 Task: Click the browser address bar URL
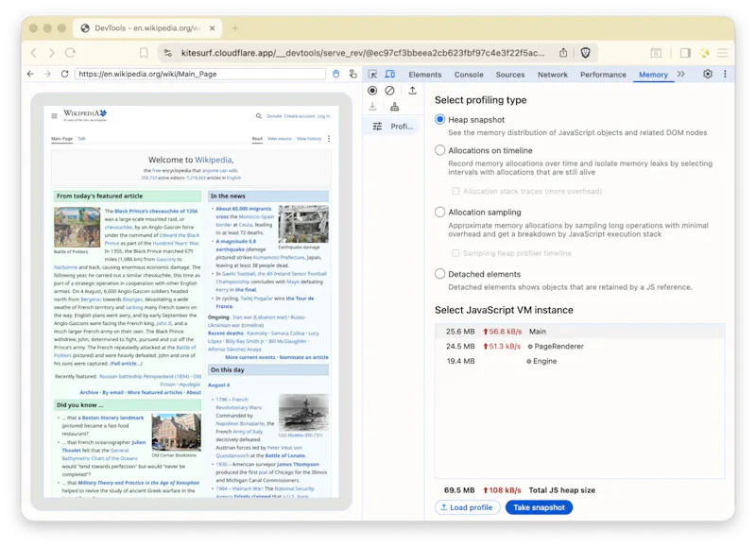[363, 53]
